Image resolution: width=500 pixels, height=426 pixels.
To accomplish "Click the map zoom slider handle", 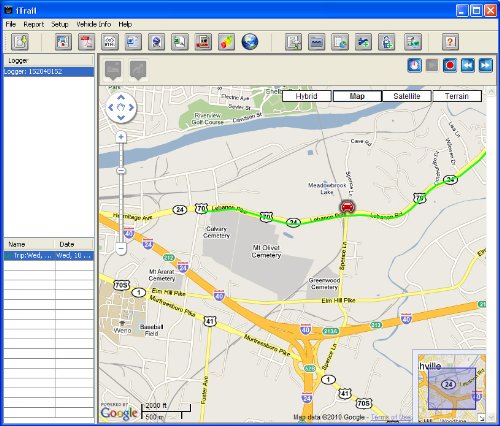I will [121, 171].
